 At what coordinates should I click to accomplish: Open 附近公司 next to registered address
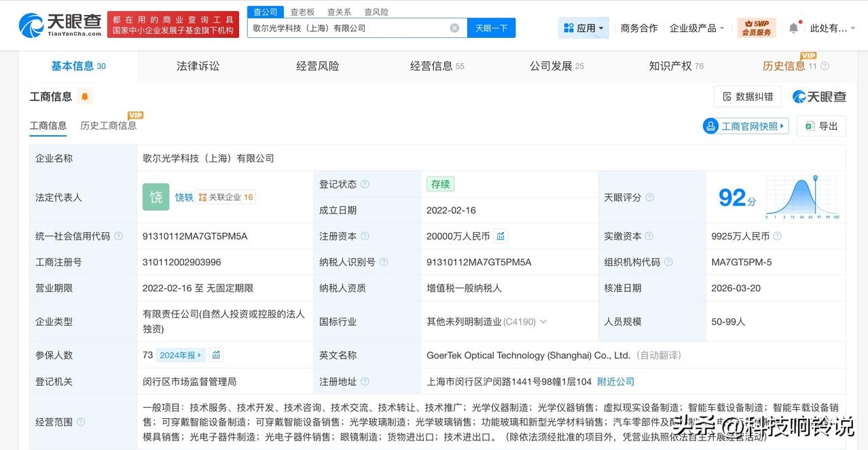point(615,381)
